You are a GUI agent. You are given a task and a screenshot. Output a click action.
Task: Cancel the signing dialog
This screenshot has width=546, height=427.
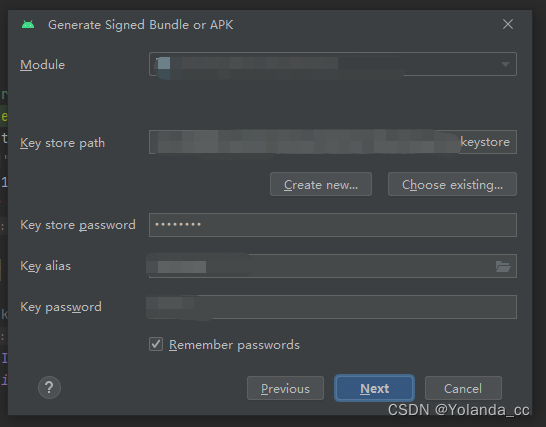click(463, 388)
